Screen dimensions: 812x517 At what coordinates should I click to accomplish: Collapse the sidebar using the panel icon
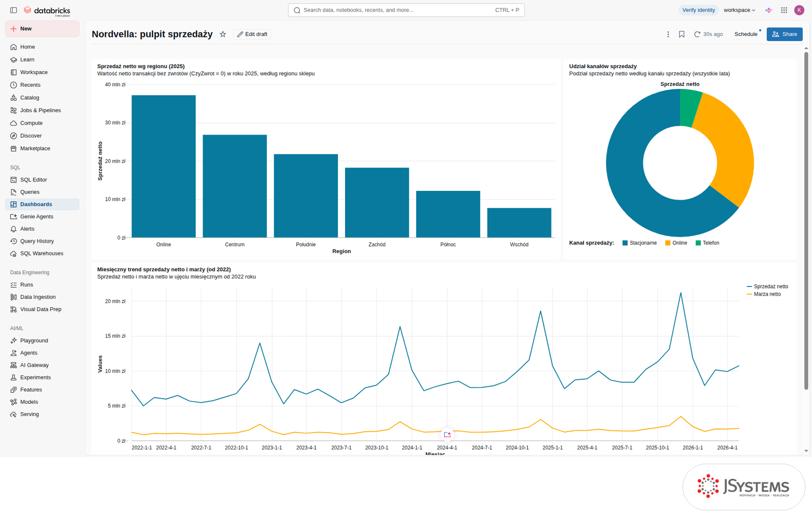[14, 10]
